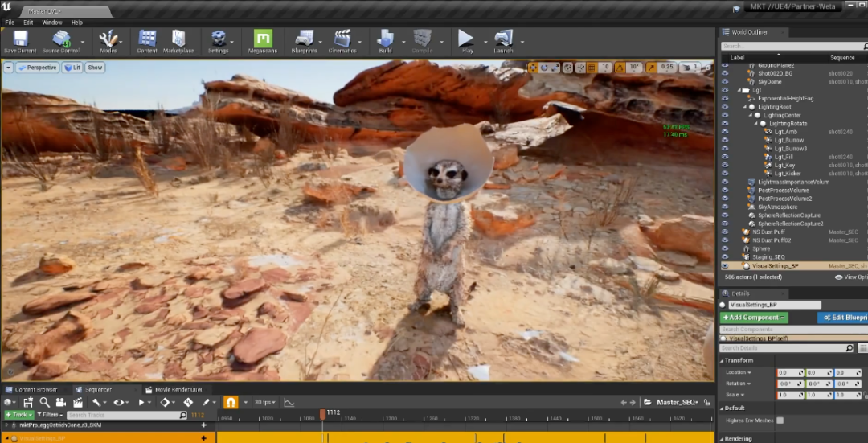Open the Blueprints toolbar icon

click(304, 38)
